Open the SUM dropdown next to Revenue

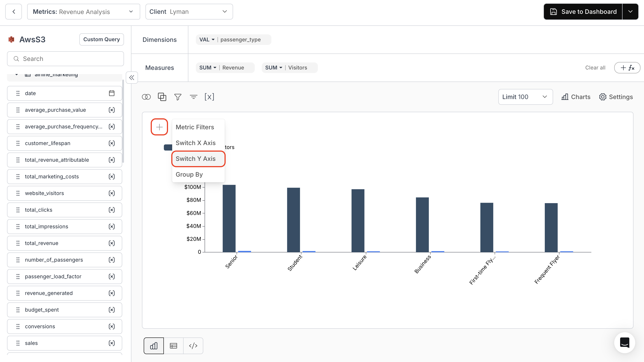point(208,67)
